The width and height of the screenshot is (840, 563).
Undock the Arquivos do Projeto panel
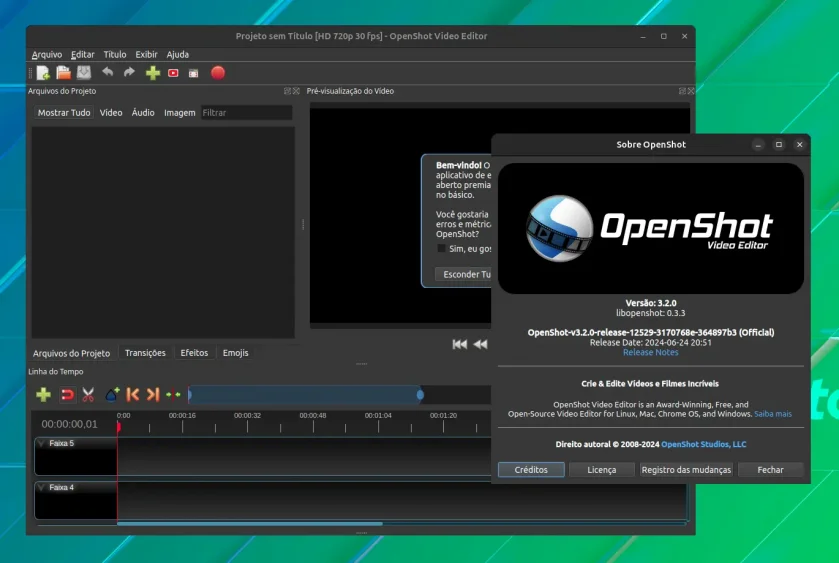pyautogui.click(x=288, y=91)
